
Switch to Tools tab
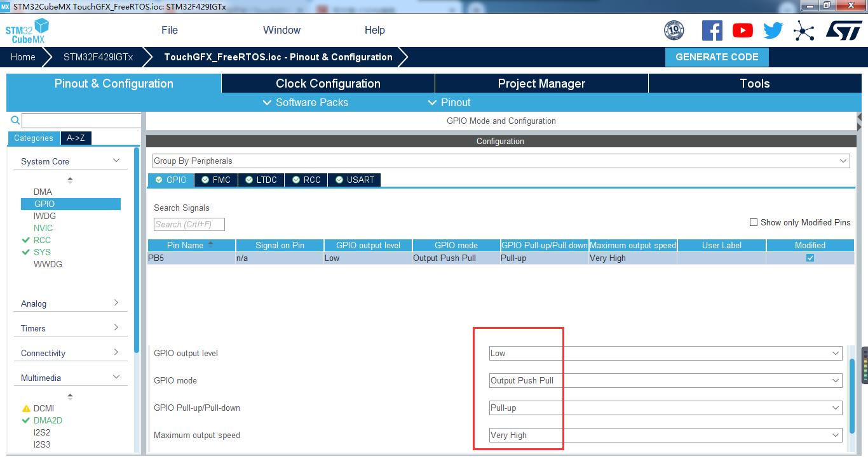(755, 83)
